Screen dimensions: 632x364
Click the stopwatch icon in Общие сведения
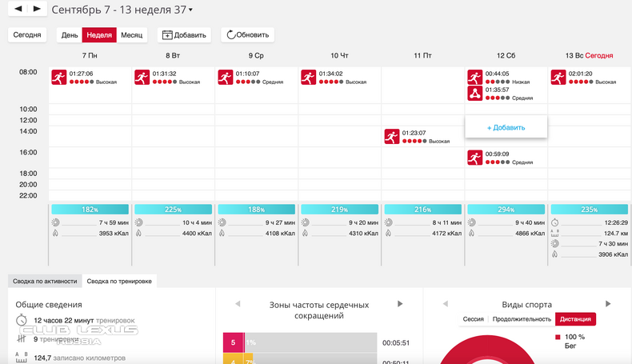click(x=22, y=320)
